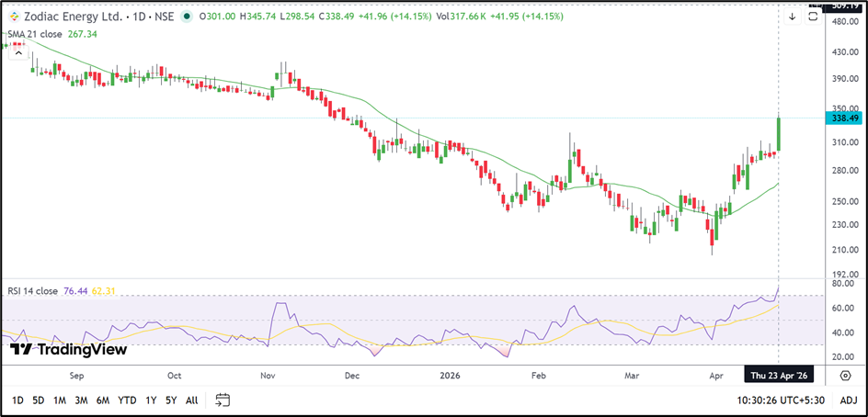Click the green market status indicator dot
Image resolution: width=868 pixels, height=417 pixels.
[x=188, y=16]
